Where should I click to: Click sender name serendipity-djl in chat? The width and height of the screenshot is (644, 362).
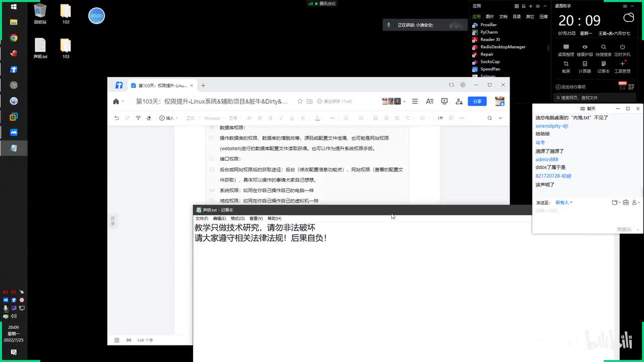pos(551,126)
